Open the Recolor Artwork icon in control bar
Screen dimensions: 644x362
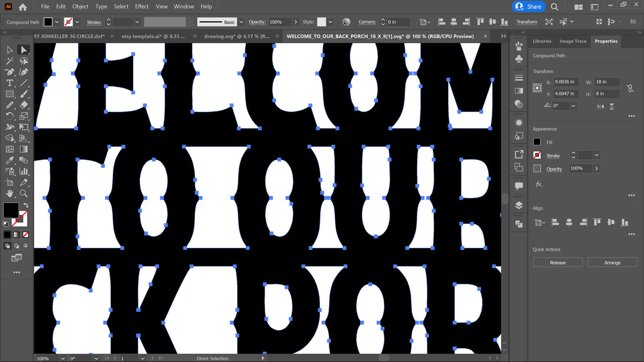click(346, 22)
